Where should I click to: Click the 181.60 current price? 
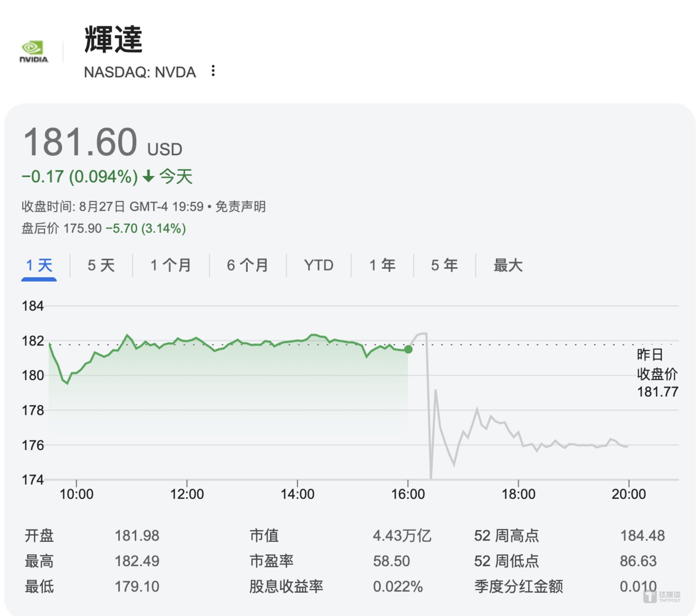80,142
